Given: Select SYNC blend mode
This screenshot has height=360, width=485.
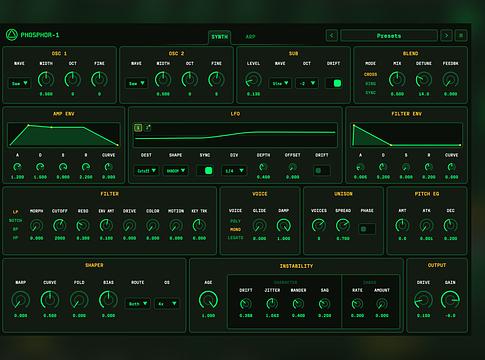Looking at the screenshot, I should [371, 93].
